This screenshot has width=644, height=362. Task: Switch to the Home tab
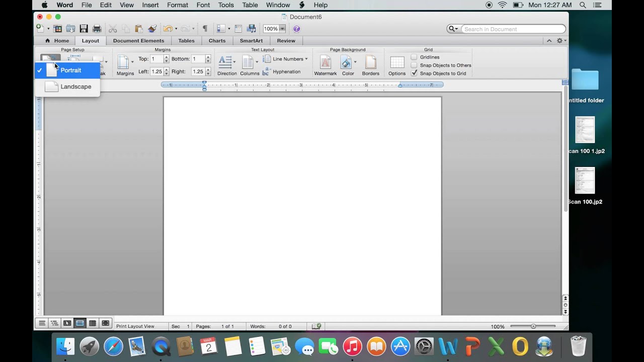[57, 41]
